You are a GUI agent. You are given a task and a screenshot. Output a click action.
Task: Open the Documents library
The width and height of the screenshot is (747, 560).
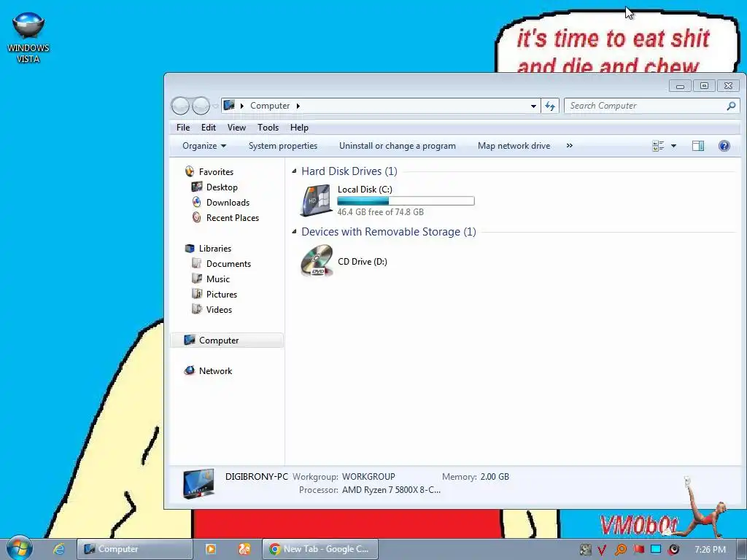228,264
